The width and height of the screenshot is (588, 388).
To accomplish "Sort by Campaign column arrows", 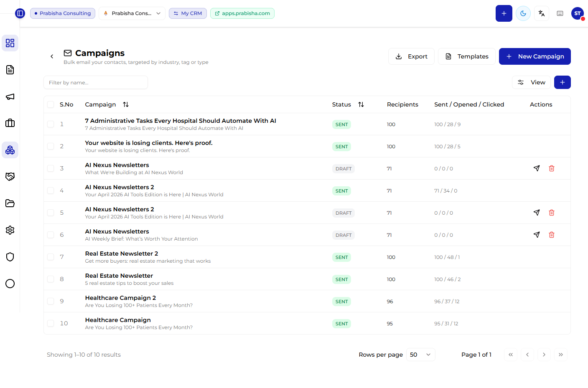I will (126, 104).
